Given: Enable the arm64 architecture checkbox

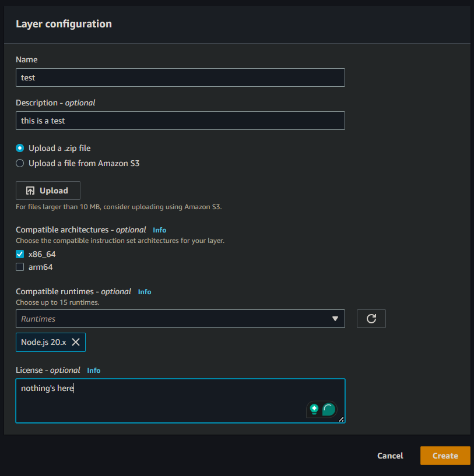Looking at the screenshot, I should click(19, 267).
